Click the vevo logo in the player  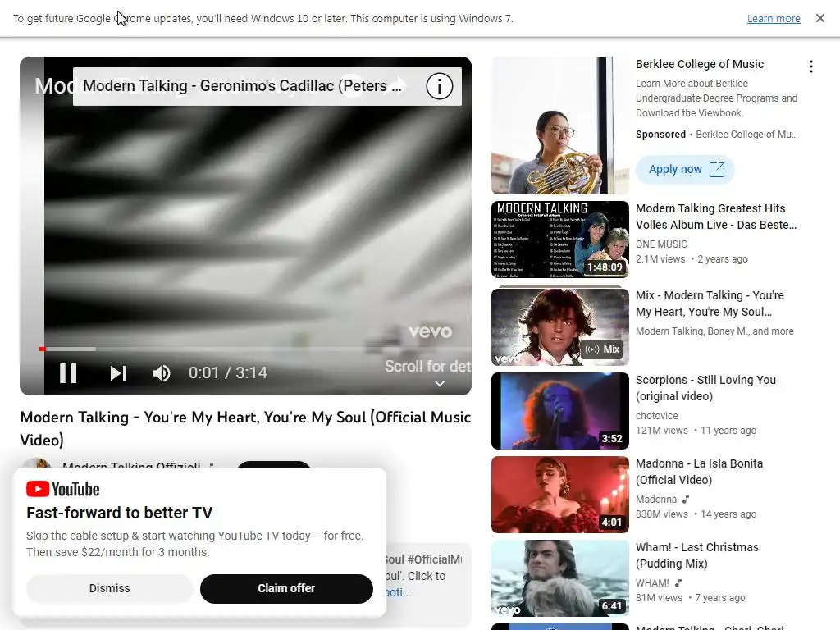pos(430,331)
